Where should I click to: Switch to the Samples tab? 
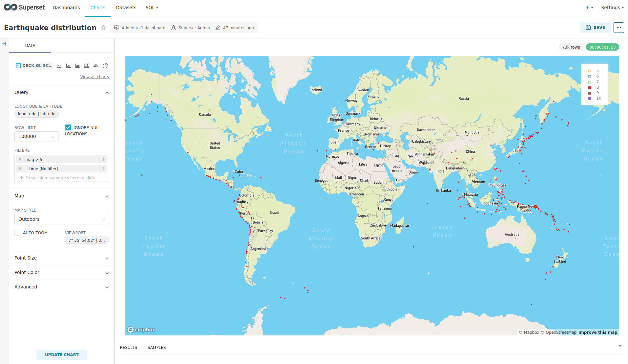point(156,347)
